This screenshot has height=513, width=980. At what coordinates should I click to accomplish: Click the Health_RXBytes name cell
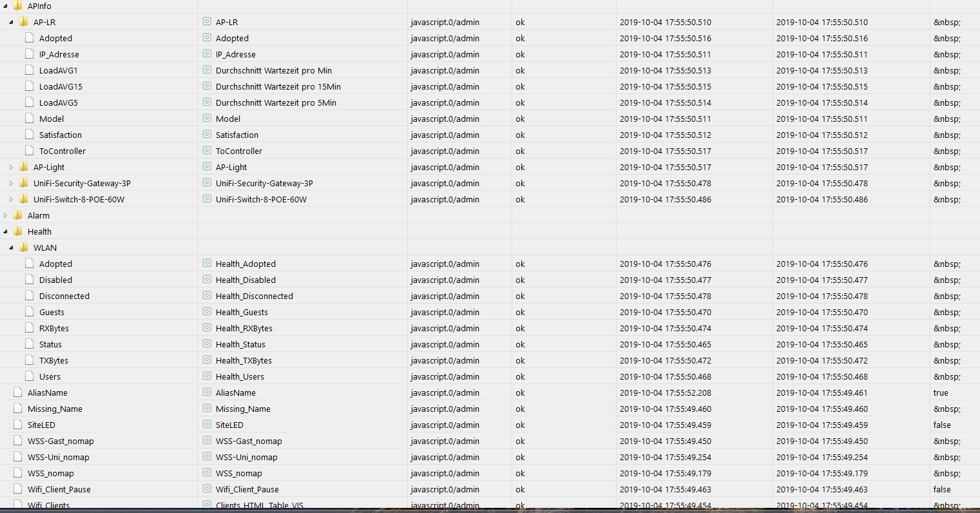244,328
